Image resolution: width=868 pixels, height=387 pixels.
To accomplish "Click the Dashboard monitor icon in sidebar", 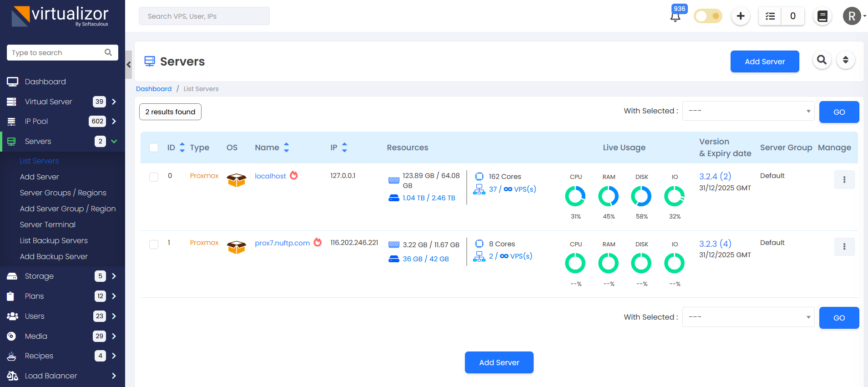I will click(12, 82).
